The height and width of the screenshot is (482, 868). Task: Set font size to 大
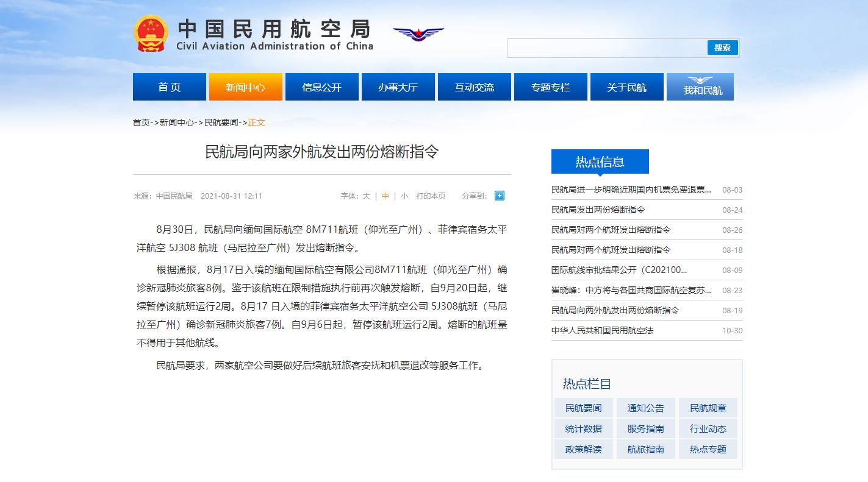click(366, 196)
